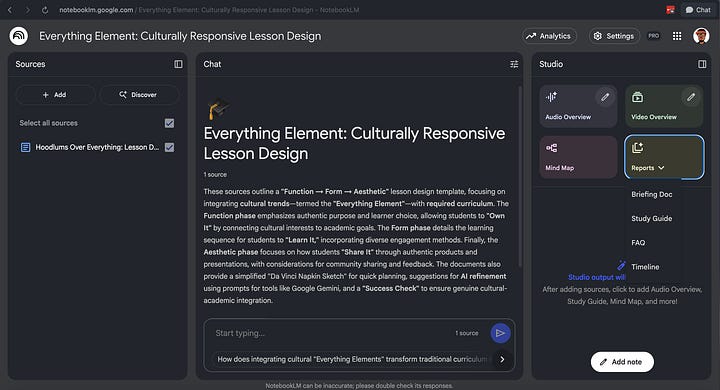Click Discover sources button
720x390 pixels.
click(x=138, y=95)
